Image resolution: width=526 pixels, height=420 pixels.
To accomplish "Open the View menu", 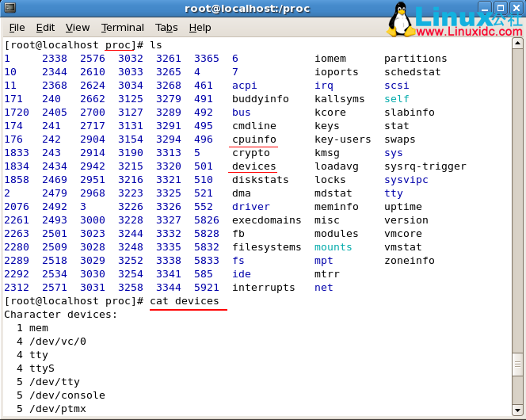I will [x=78, y=28].
